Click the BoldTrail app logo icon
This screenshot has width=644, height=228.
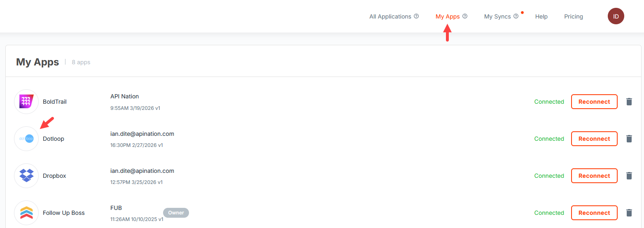pyautogui.click(x=26, y=102)
